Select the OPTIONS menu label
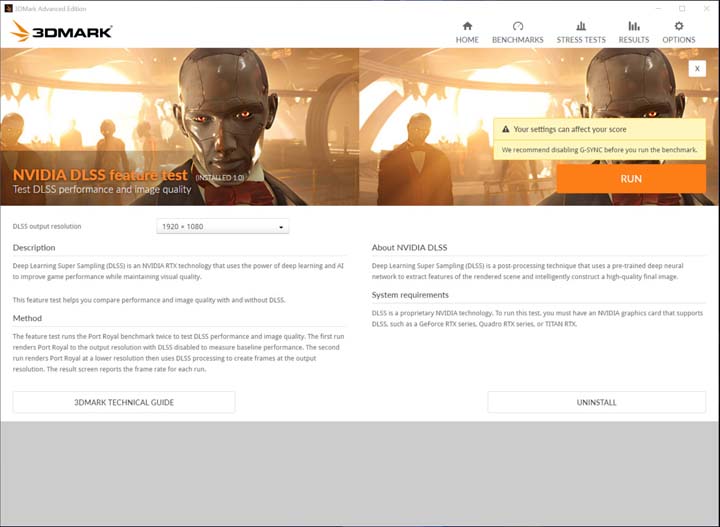720x527 pixels. 679,40
